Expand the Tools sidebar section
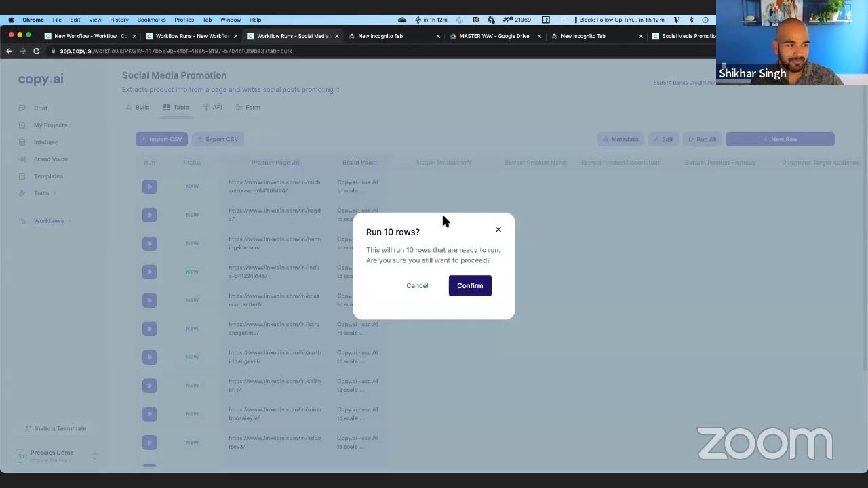Viewport: 868px width, 488px height. [x=42, y=193]
